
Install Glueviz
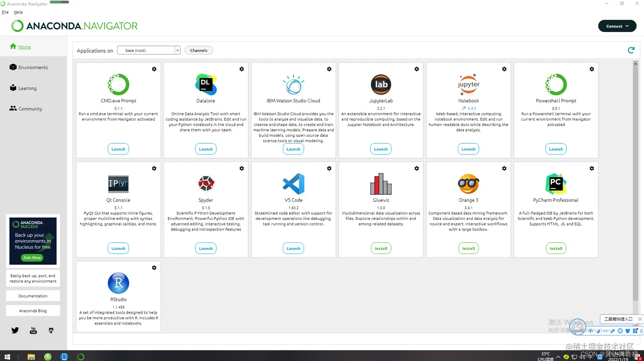(381, 248)
